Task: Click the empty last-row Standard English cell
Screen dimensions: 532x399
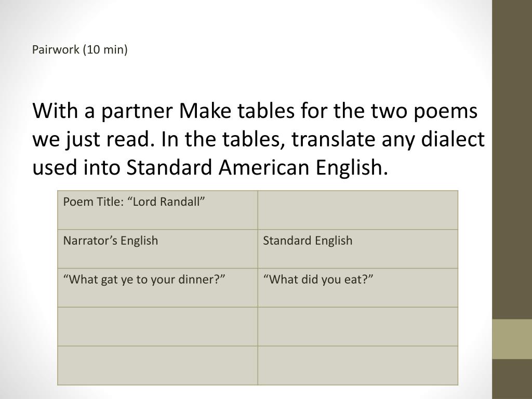Action: [358, 365]
